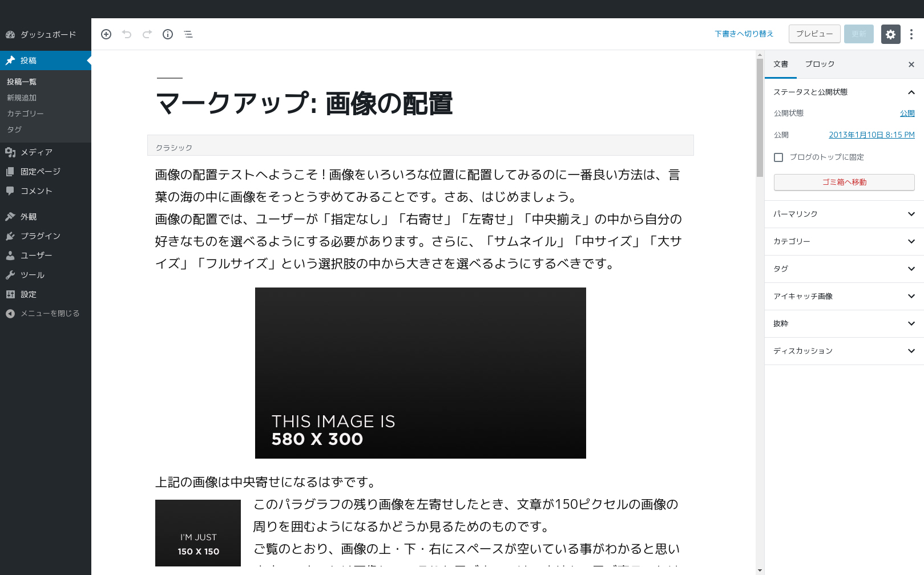Viewport: 924px width, 575px height.
Task: Toggle the settings gear icon
Action: point(891,34)
